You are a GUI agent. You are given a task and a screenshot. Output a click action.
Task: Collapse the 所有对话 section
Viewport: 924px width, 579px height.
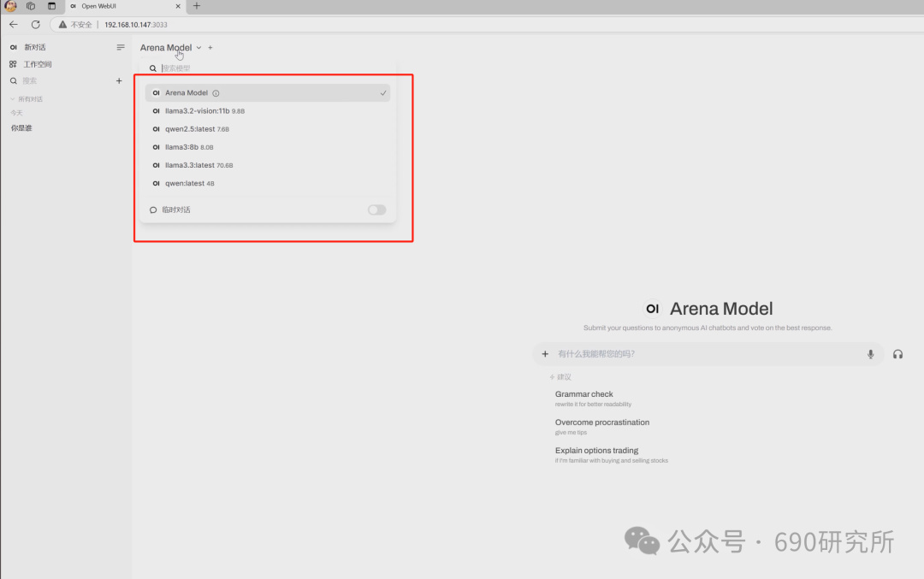[x=27, y=99]
